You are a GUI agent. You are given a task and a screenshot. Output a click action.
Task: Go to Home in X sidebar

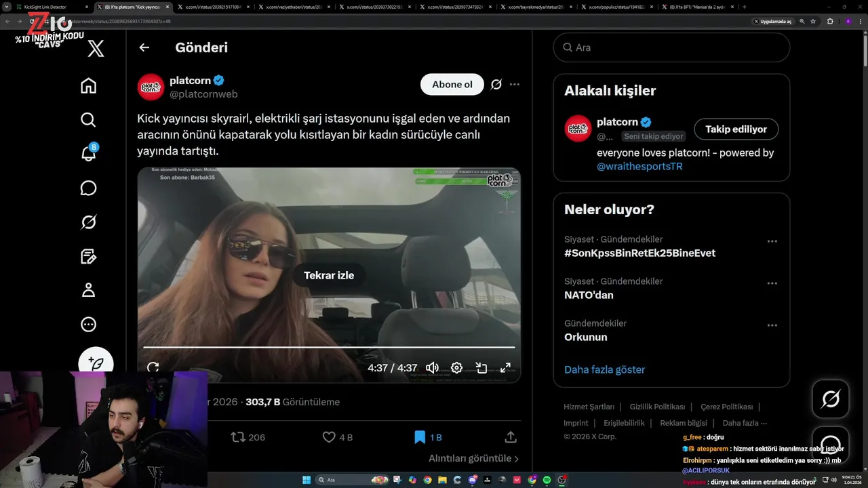[x=88, y=86]
